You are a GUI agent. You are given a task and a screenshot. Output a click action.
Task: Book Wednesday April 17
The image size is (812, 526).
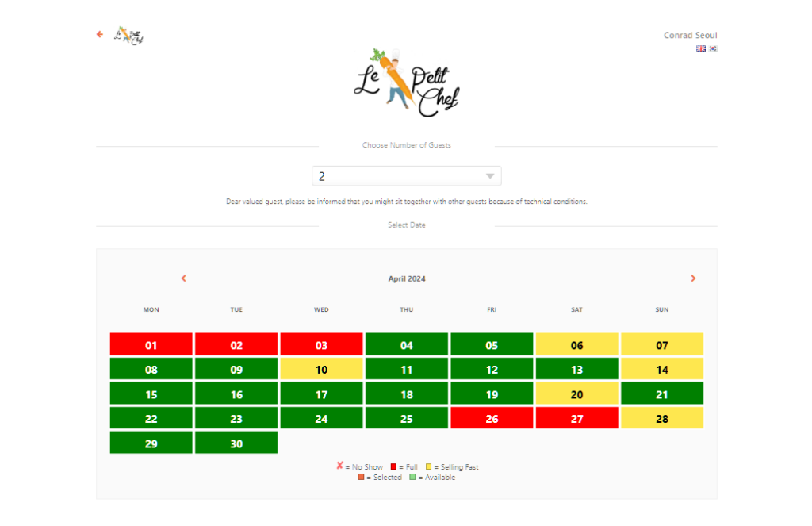[x=322, y=394]
